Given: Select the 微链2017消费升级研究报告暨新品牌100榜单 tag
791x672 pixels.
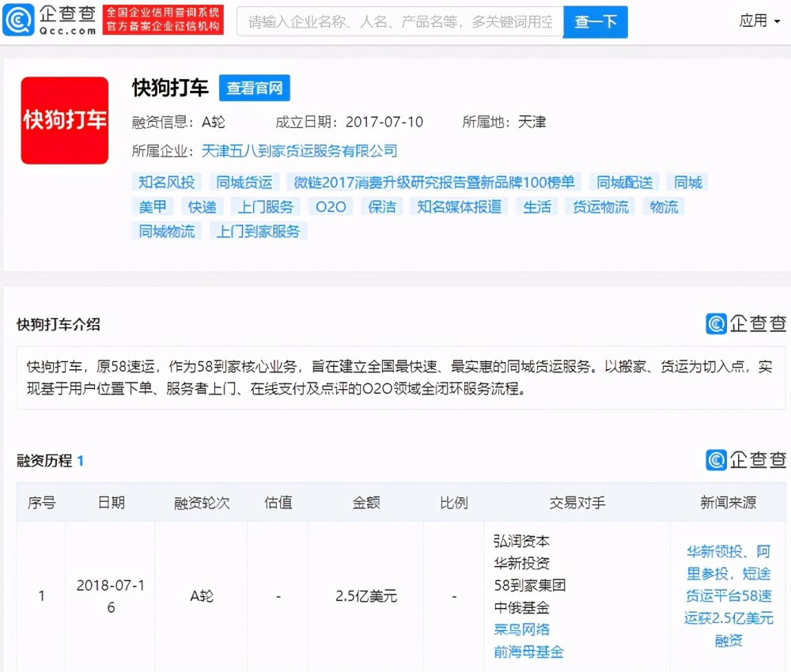Looking at the screenshot, I should pyautogui.click(x=433, y=182).
